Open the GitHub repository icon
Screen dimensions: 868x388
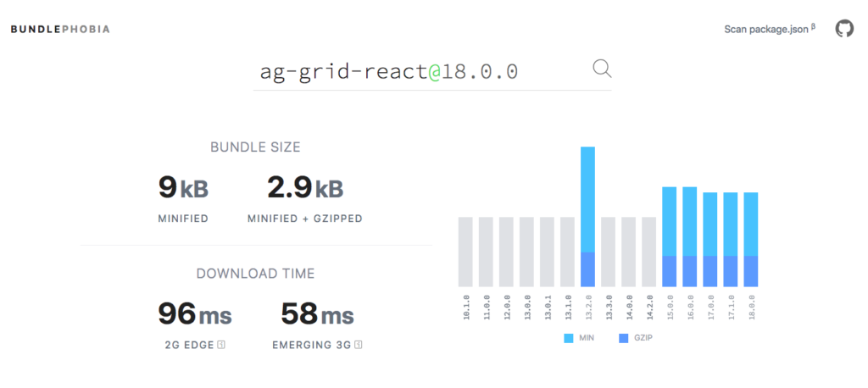pos(844,28)
